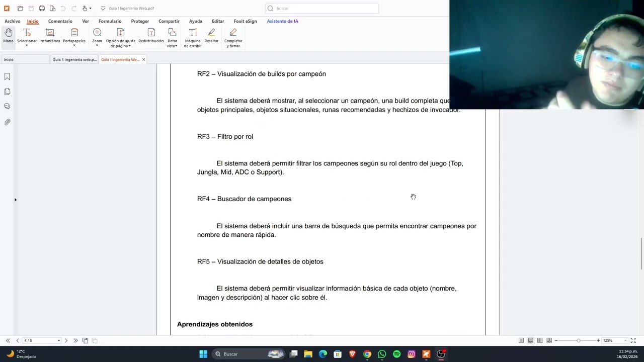Go to the previous page
Image resolution: width=644 pixels, height=362 pixels.
point(17,340)
